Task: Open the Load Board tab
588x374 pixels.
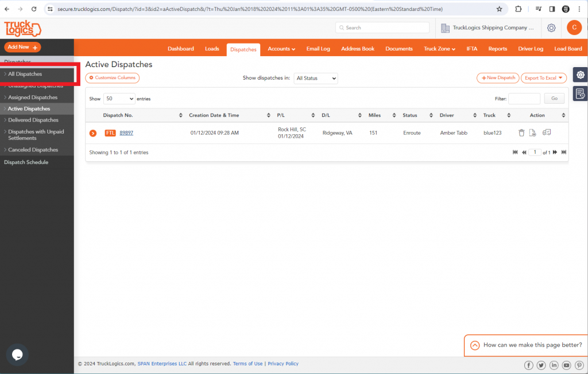Action: [x=568, y=49]
